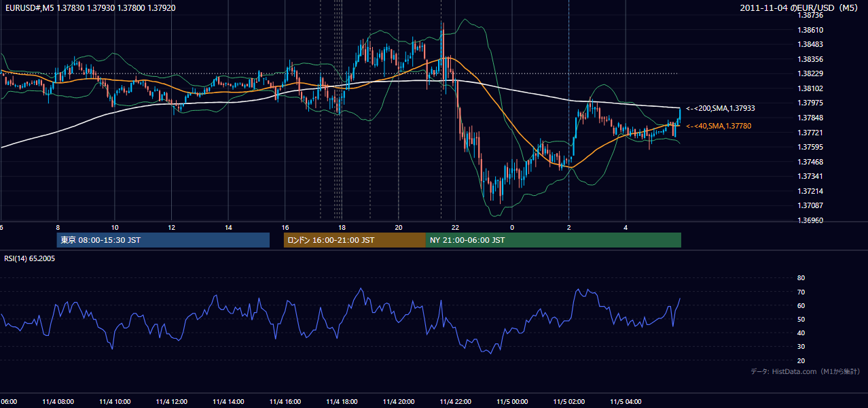868x408 pixels.
Task: Click RSI scale level 70
Action: tap(801, 292)
